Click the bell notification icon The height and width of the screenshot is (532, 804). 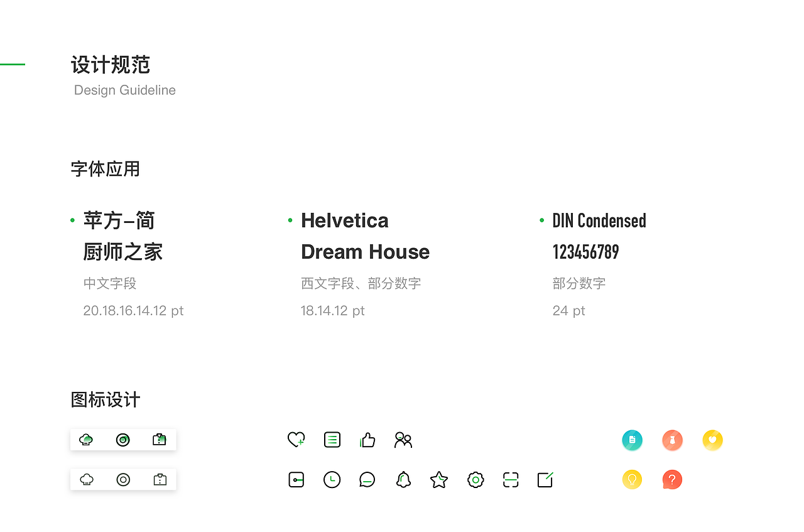tap(403, 479)
